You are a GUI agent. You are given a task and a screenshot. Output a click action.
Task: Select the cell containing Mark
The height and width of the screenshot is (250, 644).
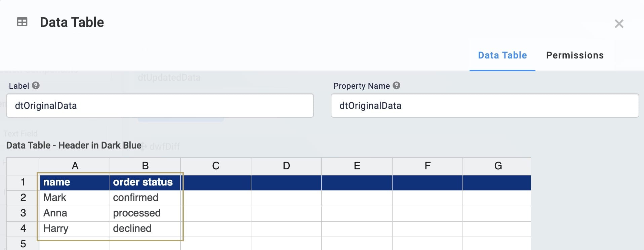click(x=75, y=198)
